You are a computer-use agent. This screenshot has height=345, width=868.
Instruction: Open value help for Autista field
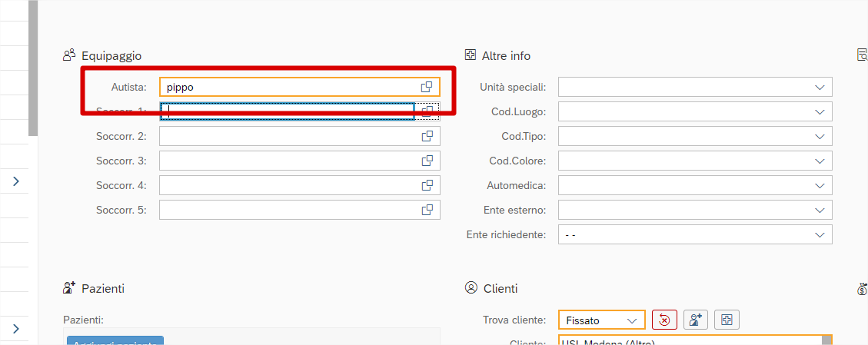pos(427,87)
